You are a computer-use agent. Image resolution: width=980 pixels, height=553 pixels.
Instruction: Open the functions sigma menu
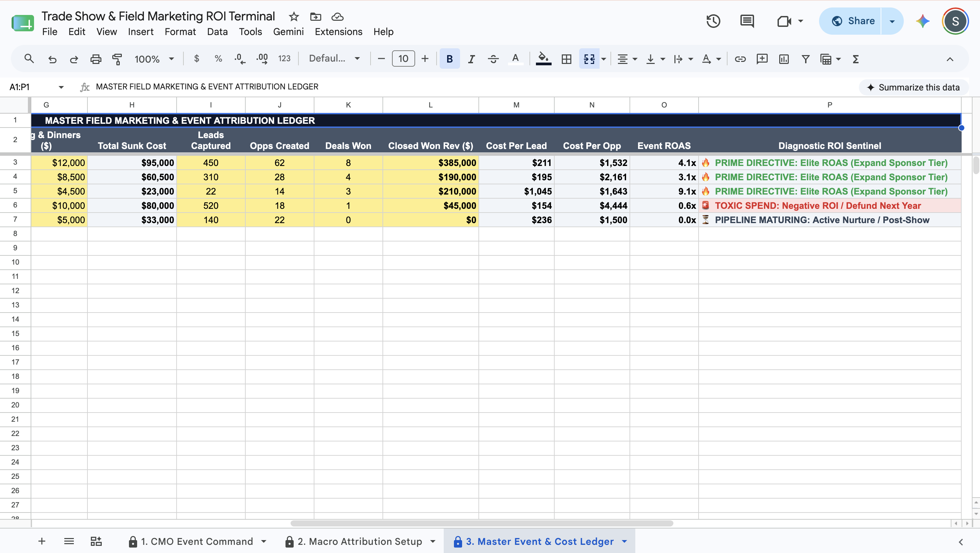[855, 59]
